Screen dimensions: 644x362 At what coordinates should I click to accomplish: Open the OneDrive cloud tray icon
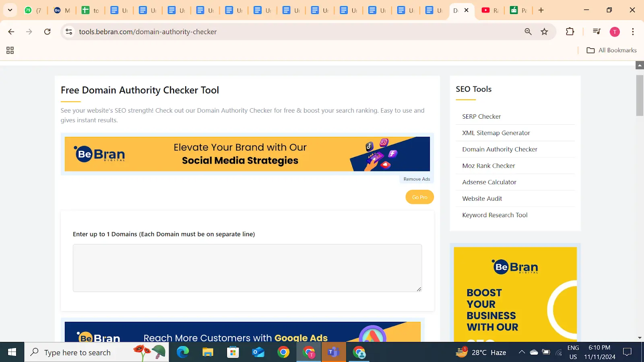[534, 352]
